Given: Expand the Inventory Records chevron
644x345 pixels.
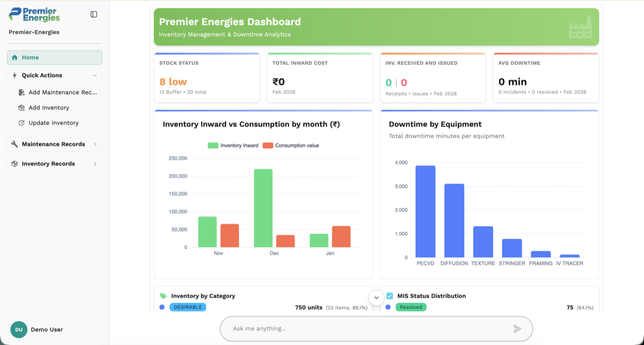Looking at the screenshot, I should point(95,164).
